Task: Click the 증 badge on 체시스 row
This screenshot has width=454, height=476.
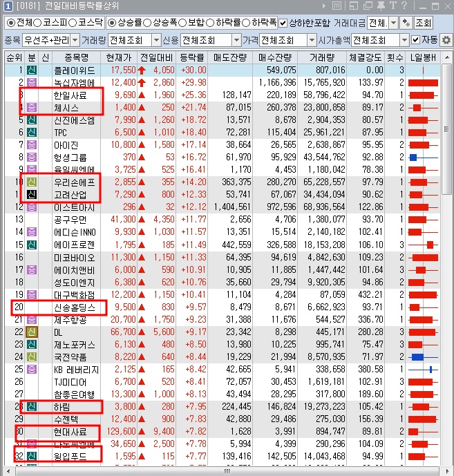Action: (x=32, y=108)
